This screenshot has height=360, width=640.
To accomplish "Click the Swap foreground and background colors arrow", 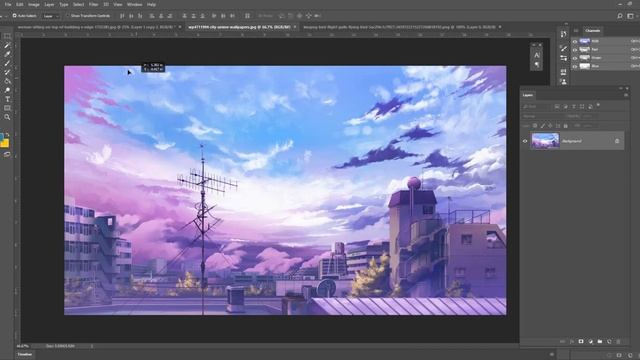I will coord(7,135).
